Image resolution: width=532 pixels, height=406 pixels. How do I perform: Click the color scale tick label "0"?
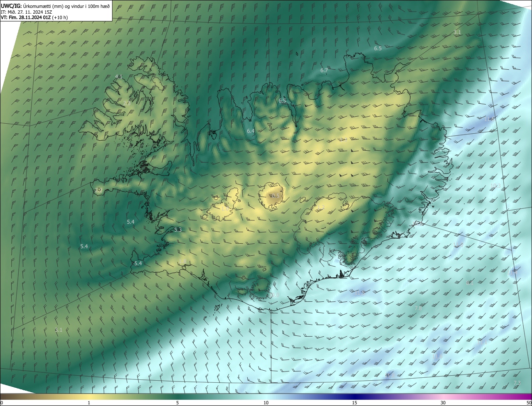coord(2,403)
